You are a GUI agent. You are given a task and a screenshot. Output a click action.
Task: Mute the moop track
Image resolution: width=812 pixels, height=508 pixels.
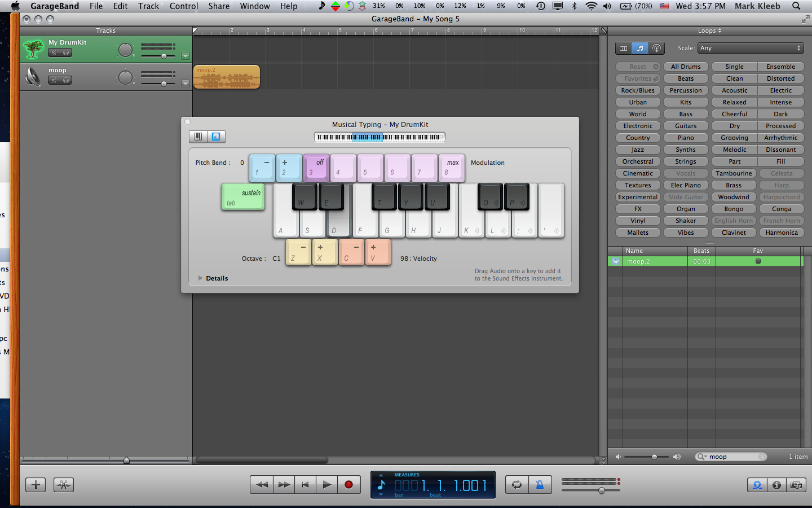tap(54, 80)
